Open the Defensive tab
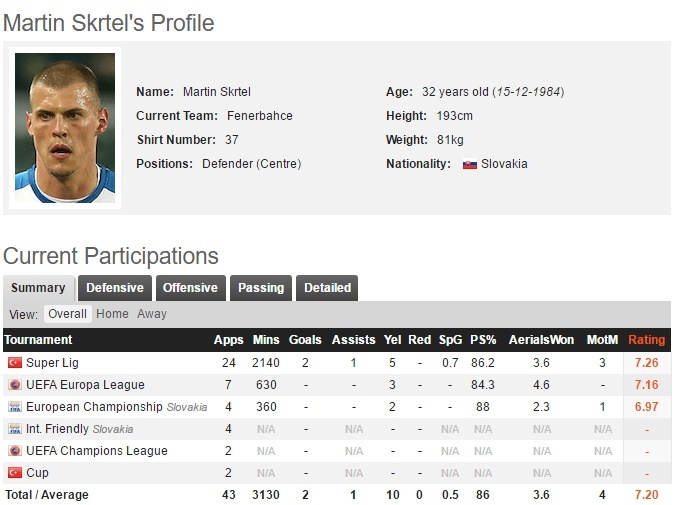 (x=115, y=288)
